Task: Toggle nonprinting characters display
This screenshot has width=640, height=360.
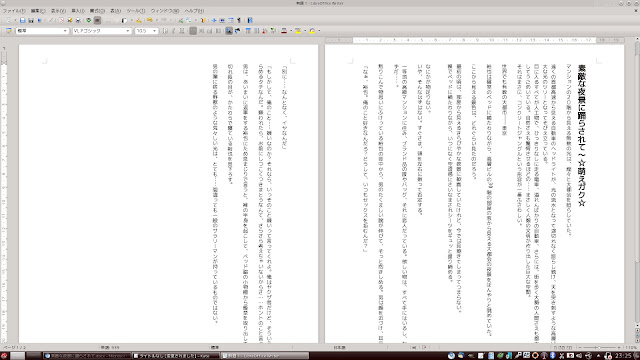Action: tap(239, 20)
